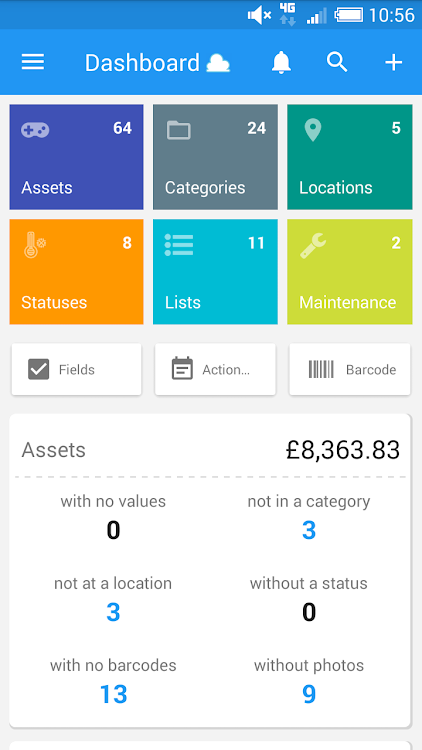
Task: Tap the plus icon to add
Action: tap(394, 63)
